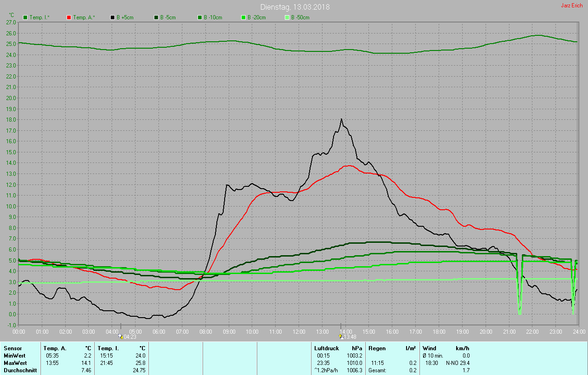
Task: Select the pressure maximum time "23:35"
Action: [323, 363]
